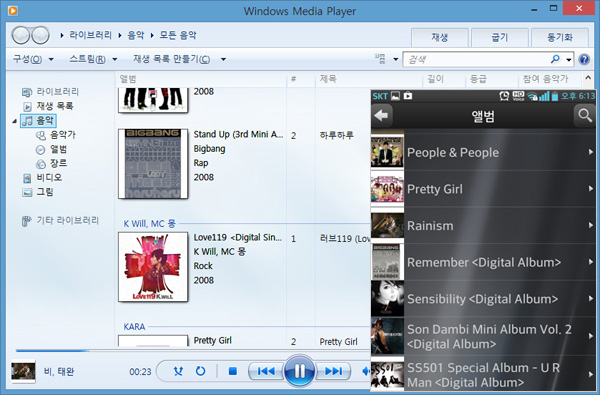Screen dimensions: 600x395
Task: Click the 모든 음악 breadcrumb link
Action: point(178,36)
